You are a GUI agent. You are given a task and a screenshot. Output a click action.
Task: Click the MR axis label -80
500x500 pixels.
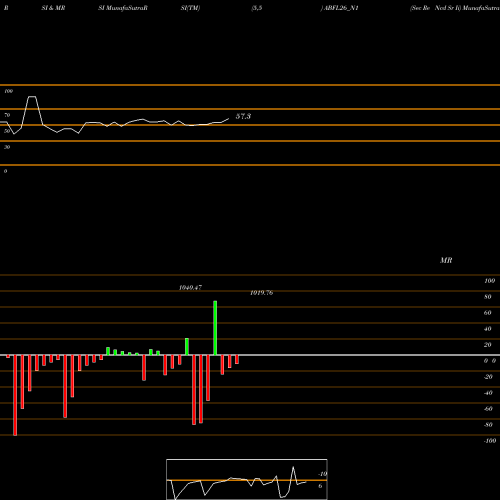pyautogui.click(x=488, y=425)
